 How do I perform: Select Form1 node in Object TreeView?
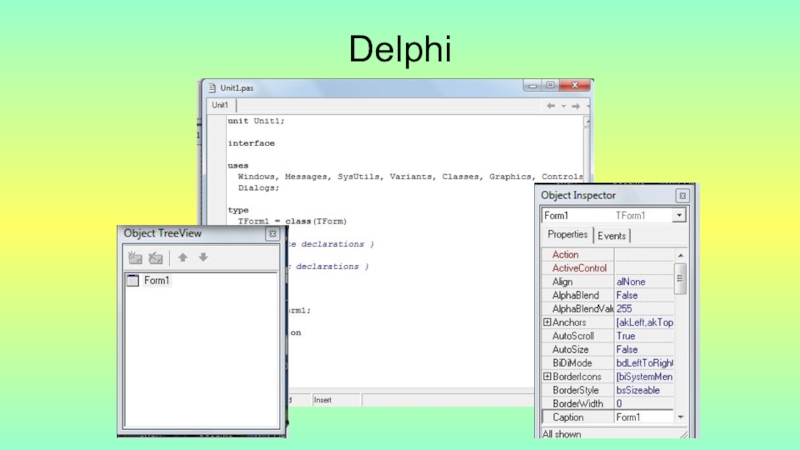coord(156,281)
